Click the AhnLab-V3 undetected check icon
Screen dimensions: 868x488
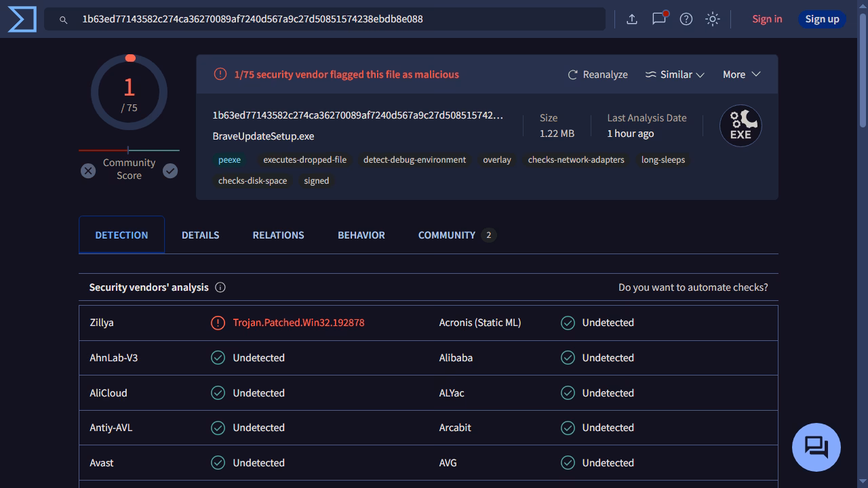(x=218, y=358)
